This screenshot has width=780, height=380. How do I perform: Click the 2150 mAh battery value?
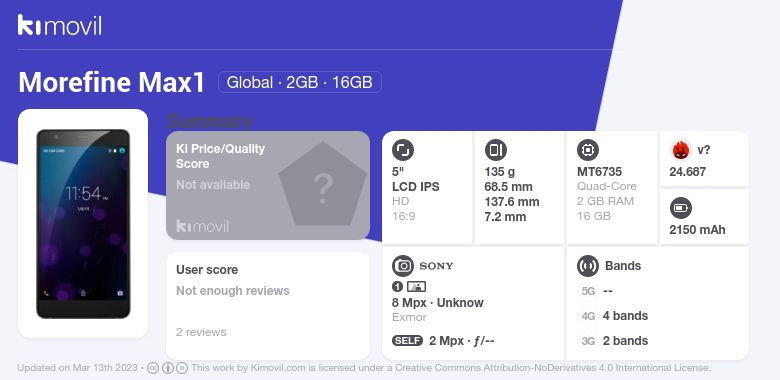(697, 230)
